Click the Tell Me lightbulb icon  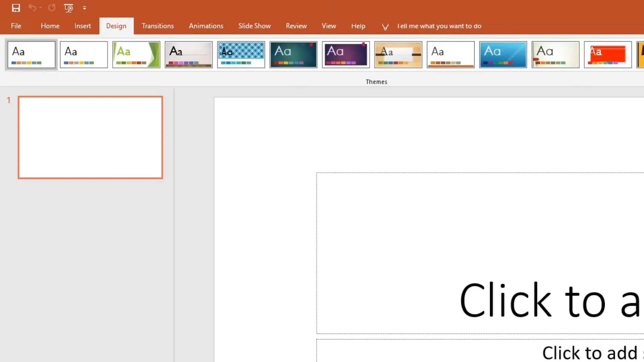(385, 26)
